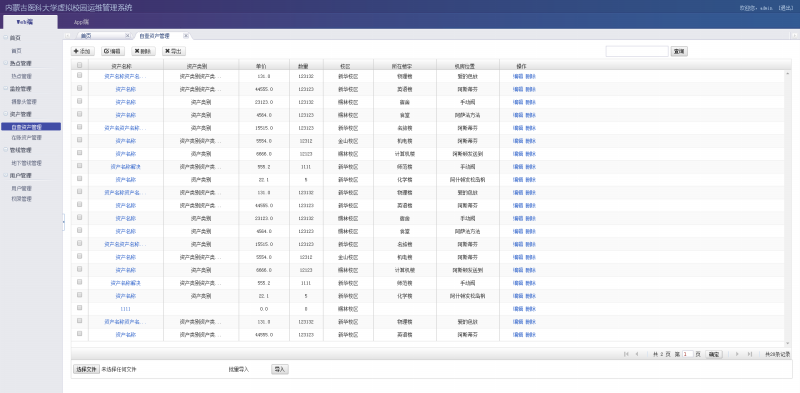The width and height of the screenshot is (800, 393).
Task: Click 编辑 link in the topmost table row
Action: 518,77
